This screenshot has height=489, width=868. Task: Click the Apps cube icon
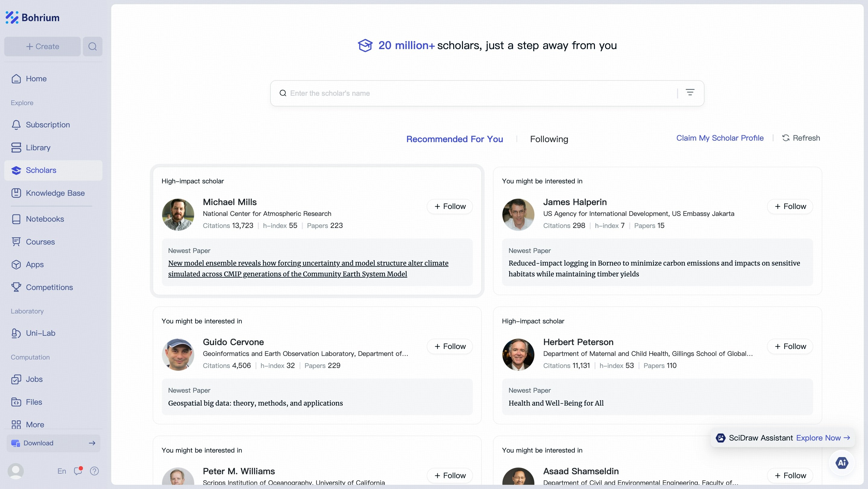pyautogui.click(x=16, y=265)
